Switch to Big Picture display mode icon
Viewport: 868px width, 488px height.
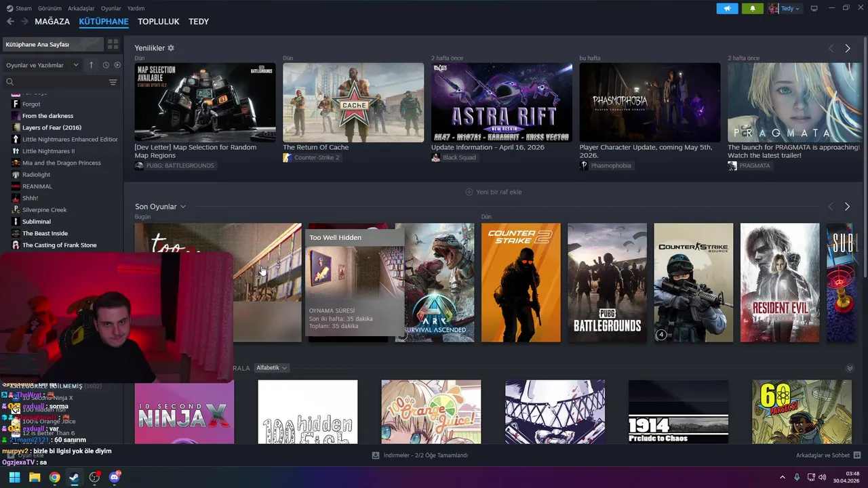click(x=814, y=8)
